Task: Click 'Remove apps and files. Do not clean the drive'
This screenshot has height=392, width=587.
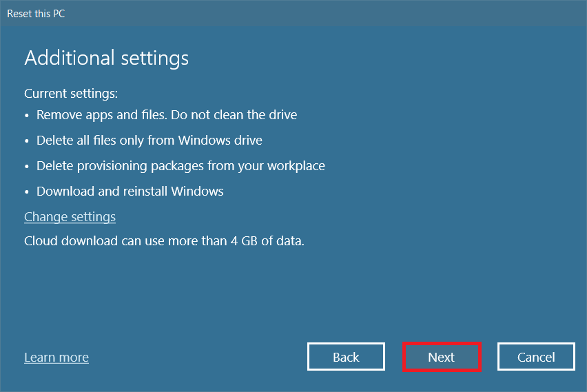Action: tap(167, 114)
